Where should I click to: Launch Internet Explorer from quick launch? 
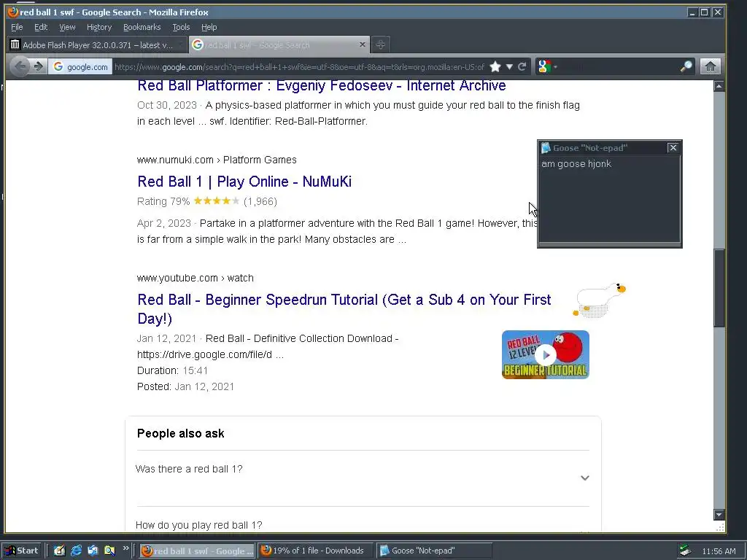pyautogui.click(x=76, y=551)
